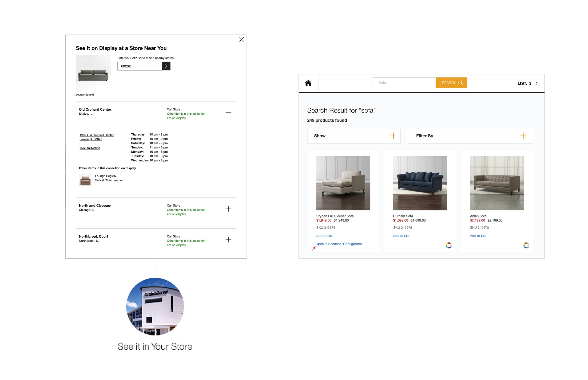
Task: Expand the Show options panel
Action: click(x=393, y=136)
